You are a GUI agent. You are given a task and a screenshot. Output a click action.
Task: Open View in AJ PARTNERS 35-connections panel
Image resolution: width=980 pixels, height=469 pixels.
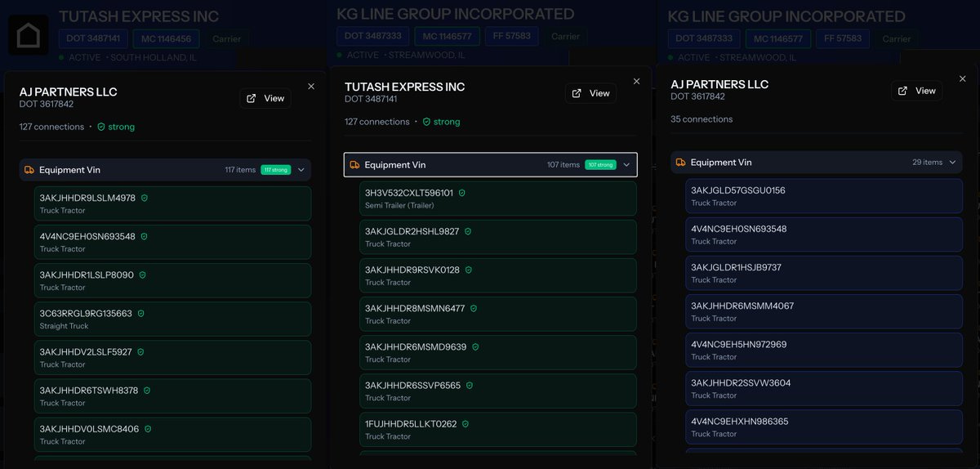916,91
